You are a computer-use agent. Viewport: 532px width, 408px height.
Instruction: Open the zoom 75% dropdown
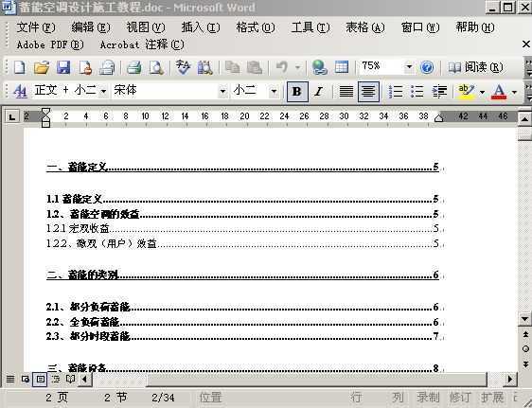pos(409,67)
